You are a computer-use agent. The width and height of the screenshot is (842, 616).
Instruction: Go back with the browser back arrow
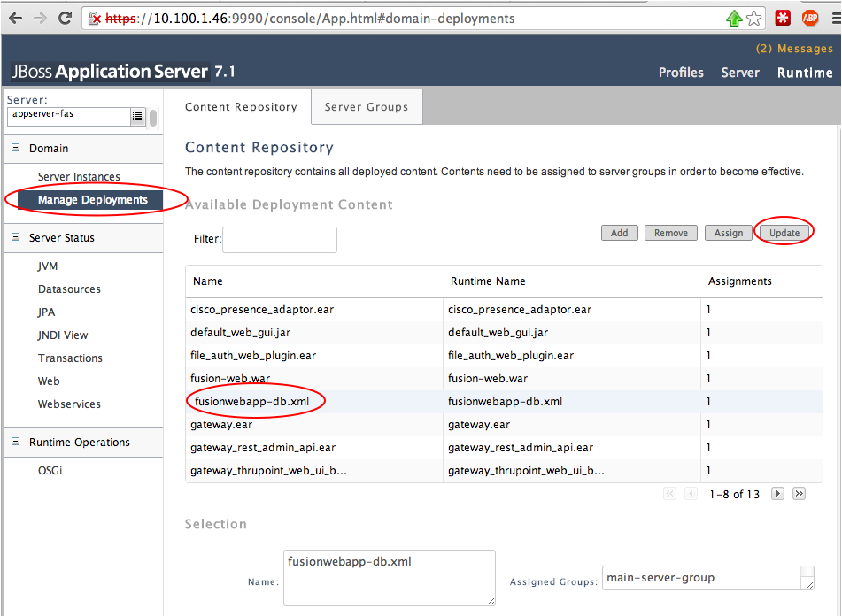point(16,19)
